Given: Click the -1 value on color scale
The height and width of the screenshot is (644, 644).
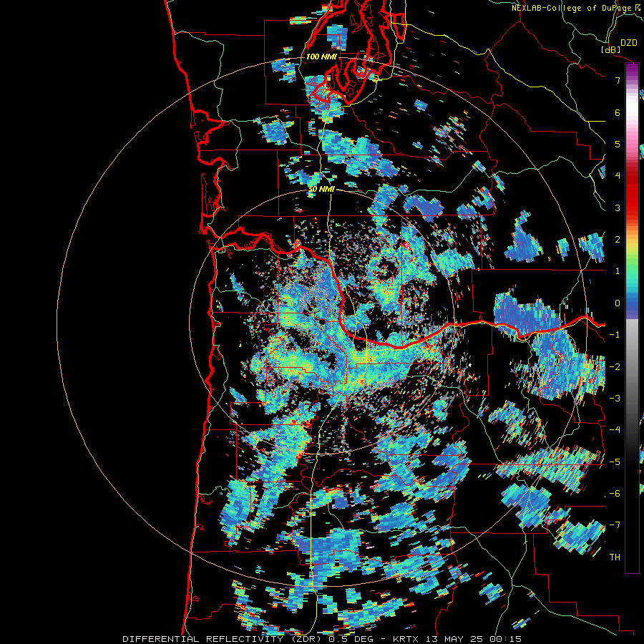Looking at the screenshot, I should click(615, 335).
